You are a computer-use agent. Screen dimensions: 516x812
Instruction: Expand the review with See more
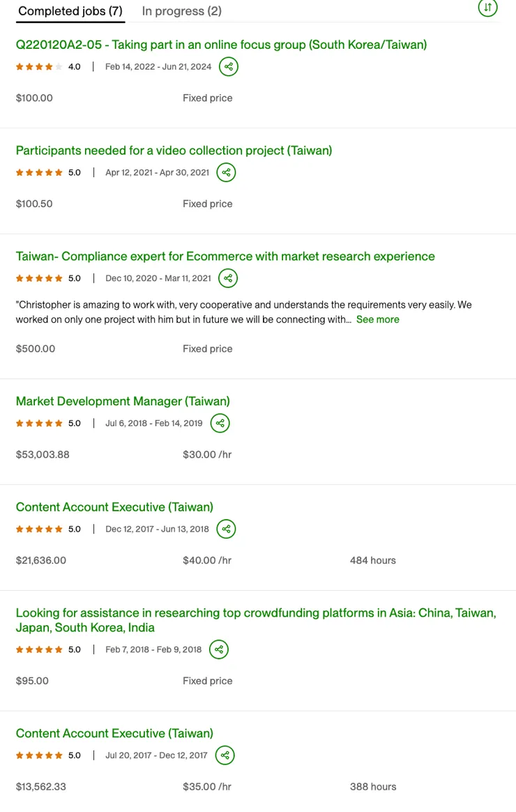tap(377, 319)
